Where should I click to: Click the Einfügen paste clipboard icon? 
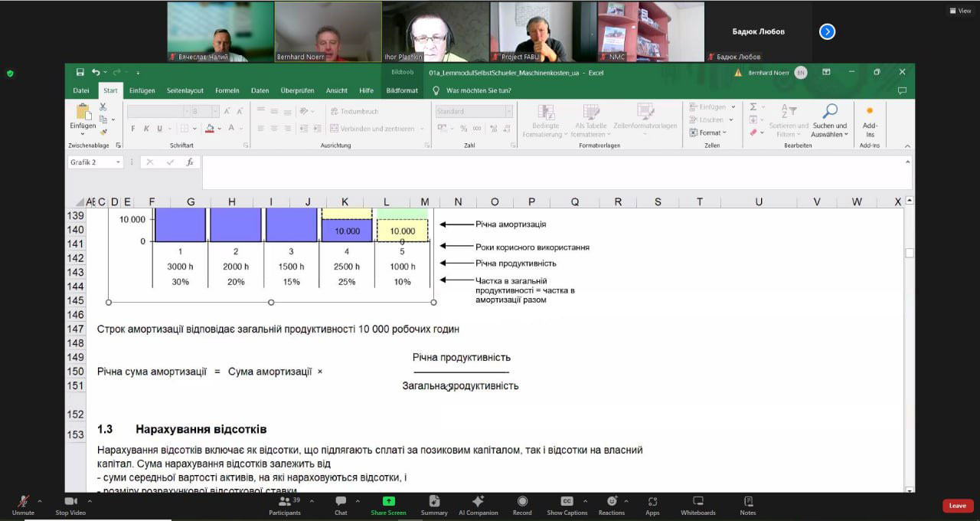tap(83, 112)
